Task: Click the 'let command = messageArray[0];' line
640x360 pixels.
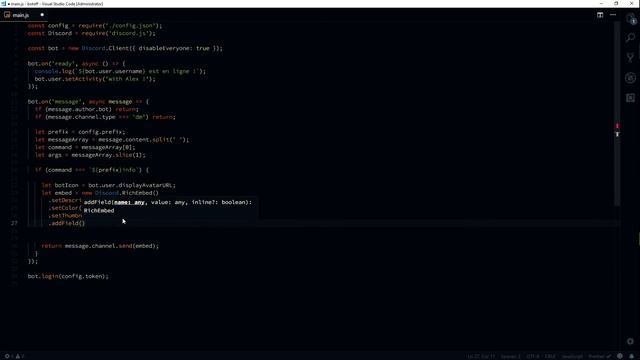Action: [x=85, y=147]
